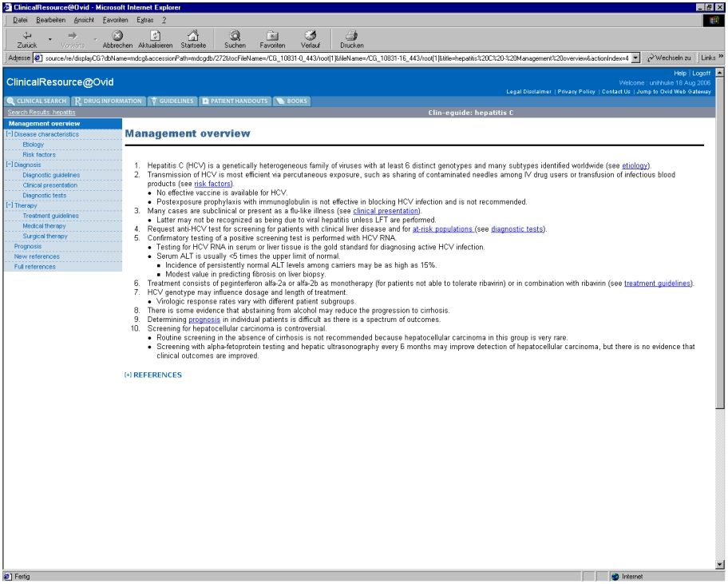The image size is (728, 584).
Task: Select Risk factors in the sidebar
Action: [x=39, y=155]
